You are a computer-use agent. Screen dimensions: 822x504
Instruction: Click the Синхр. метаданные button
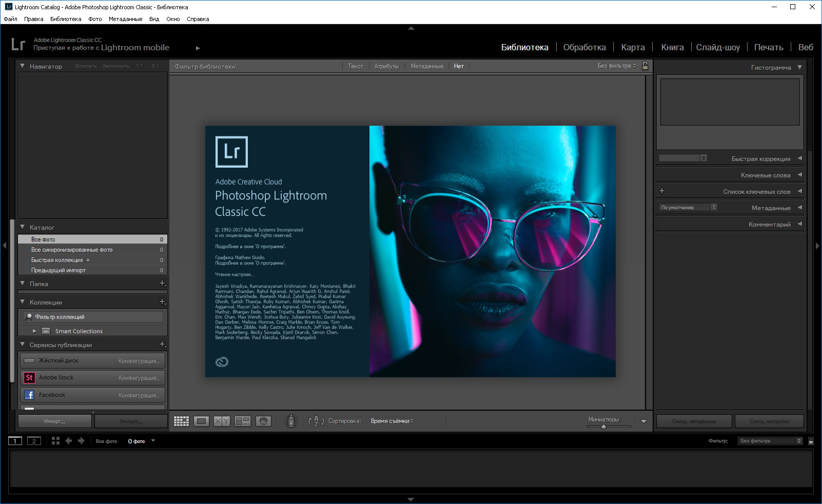tap(694, 421)
